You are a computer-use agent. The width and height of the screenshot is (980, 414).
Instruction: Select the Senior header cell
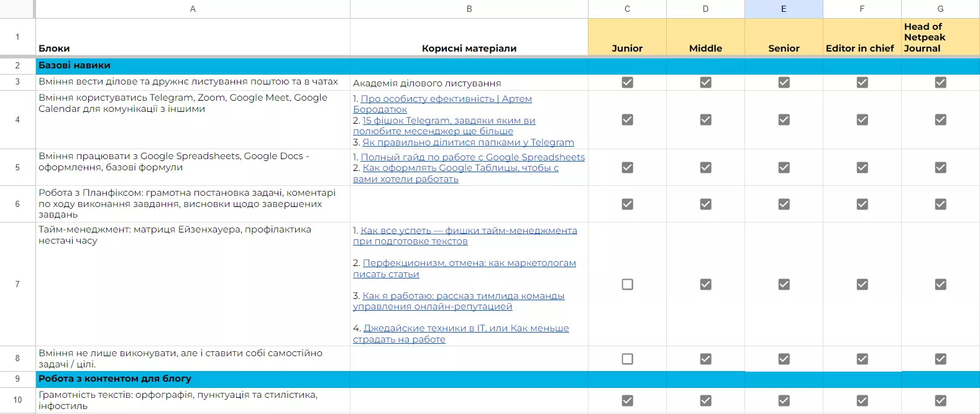[x=784, y=37]
